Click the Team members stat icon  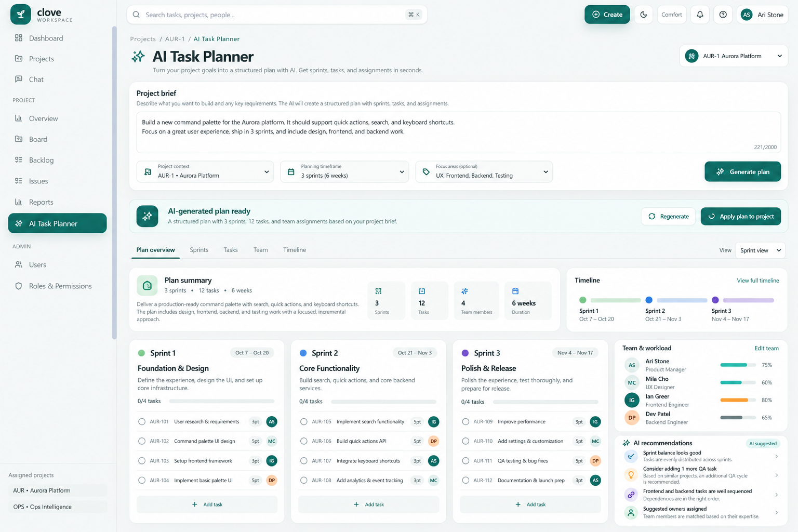pos(464,291)
